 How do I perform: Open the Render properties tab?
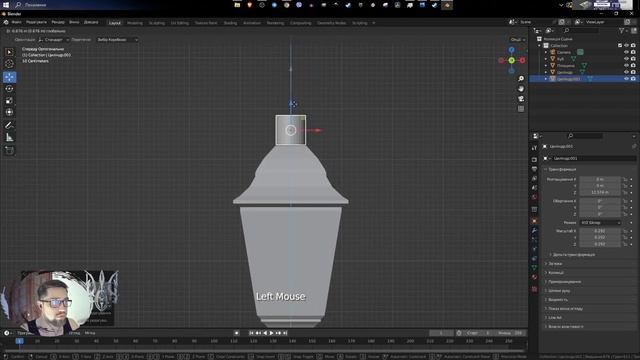click(x=534, y=160)
